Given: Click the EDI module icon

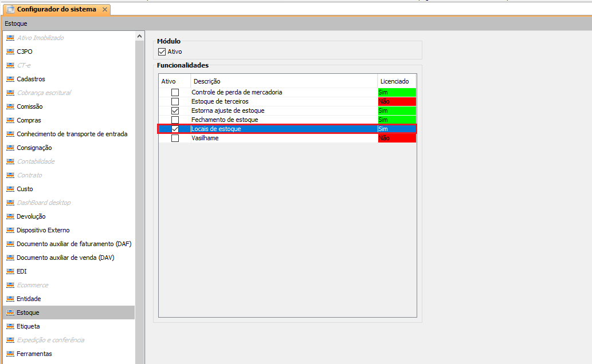Looking at the screenshot, I should tap(10, 271).
